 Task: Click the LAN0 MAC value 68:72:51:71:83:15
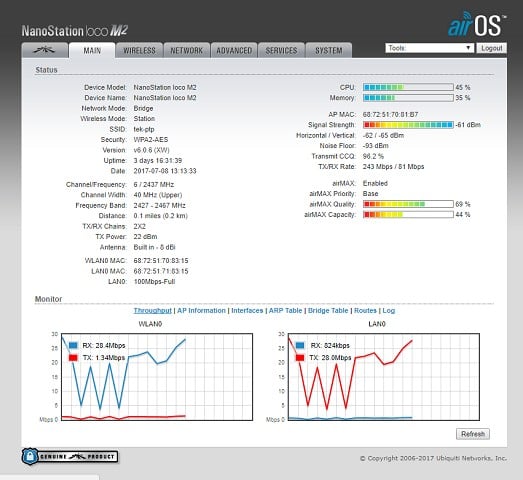[x=161, y=271]
